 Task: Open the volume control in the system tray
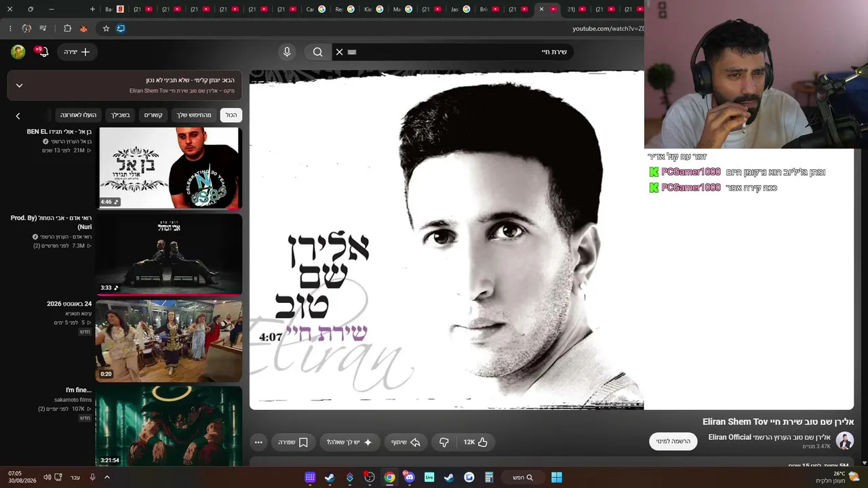47,477
